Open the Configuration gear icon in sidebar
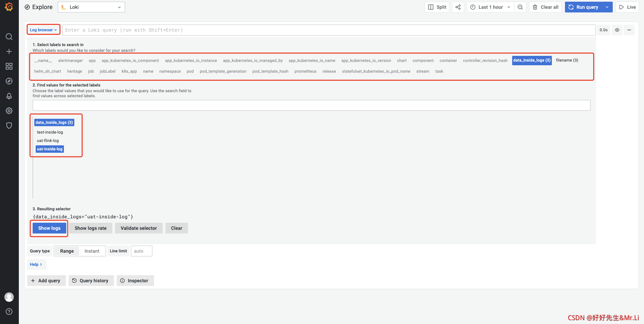 coord(9,111)
